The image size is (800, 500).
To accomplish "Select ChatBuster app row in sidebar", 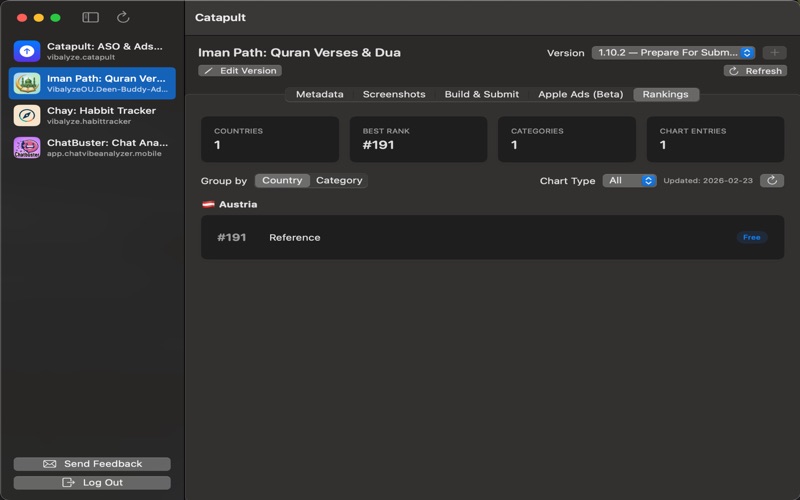I will (x=92, y=147).
